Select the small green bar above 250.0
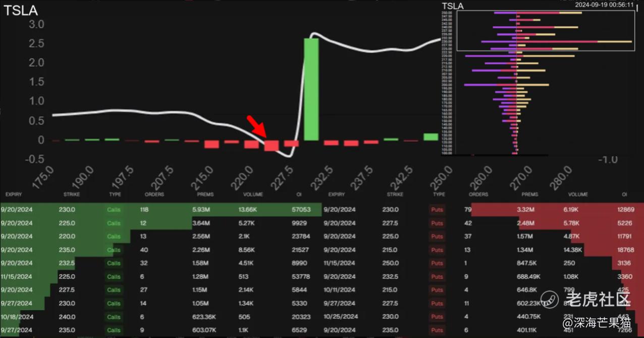The height and width of the screenshot is (338, 644). point(431,137)
